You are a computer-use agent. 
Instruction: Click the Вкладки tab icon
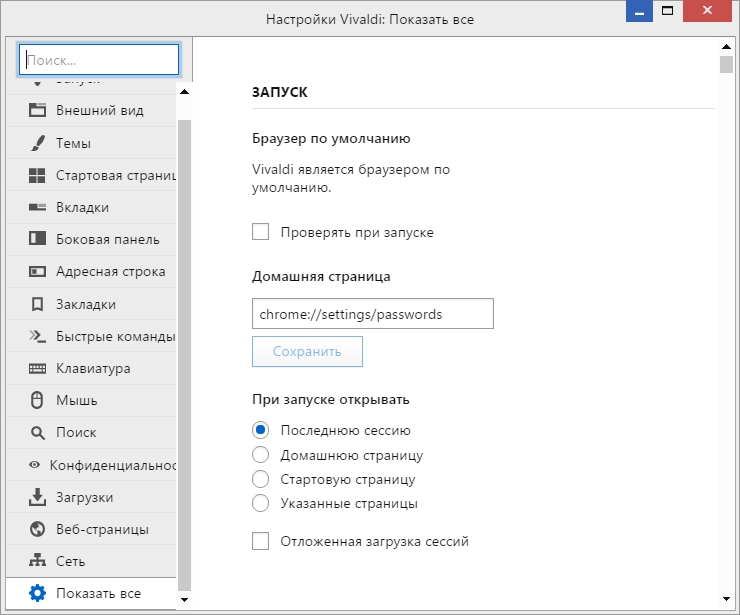[37, 207]
